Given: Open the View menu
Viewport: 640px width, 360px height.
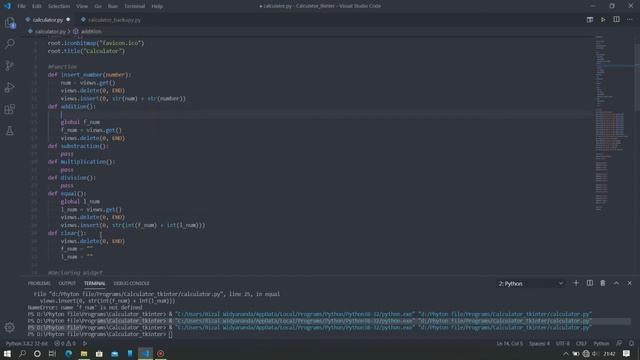Looking at the screenshot, I should (82, 6).
